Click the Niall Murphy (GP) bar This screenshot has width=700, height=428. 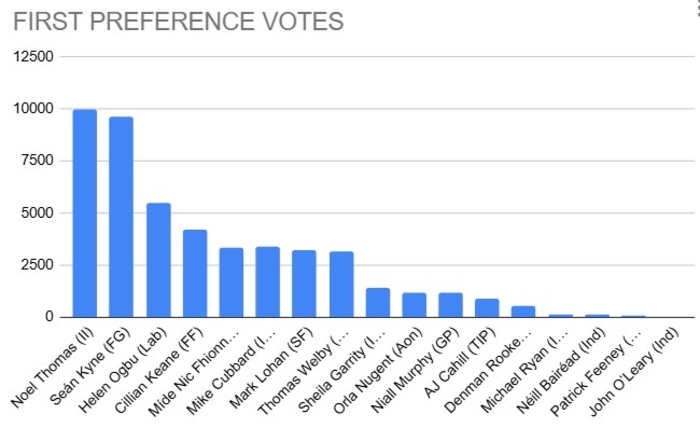tap(450, 305)
